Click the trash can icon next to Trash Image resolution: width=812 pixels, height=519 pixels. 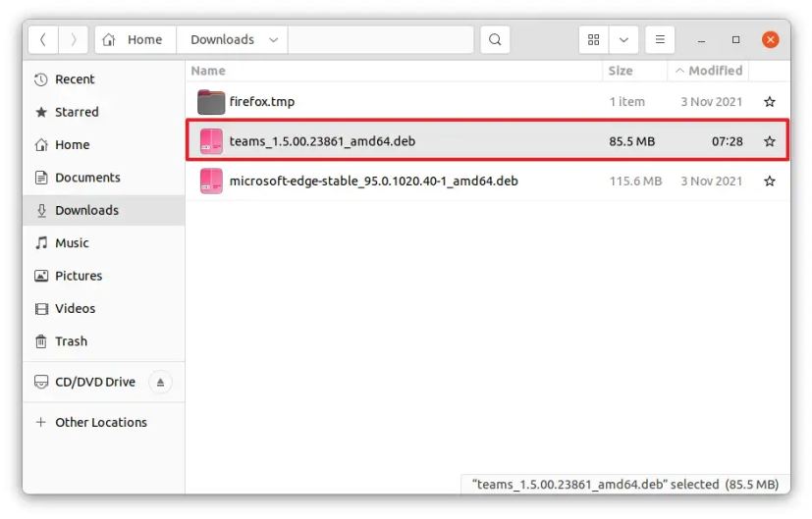tap(41, 341)
